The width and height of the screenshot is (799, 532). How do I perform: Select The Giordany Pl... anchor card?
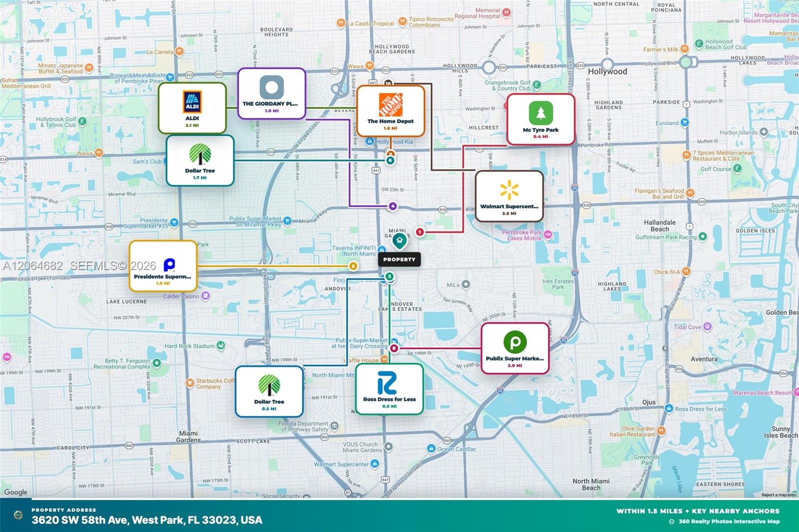272,93
